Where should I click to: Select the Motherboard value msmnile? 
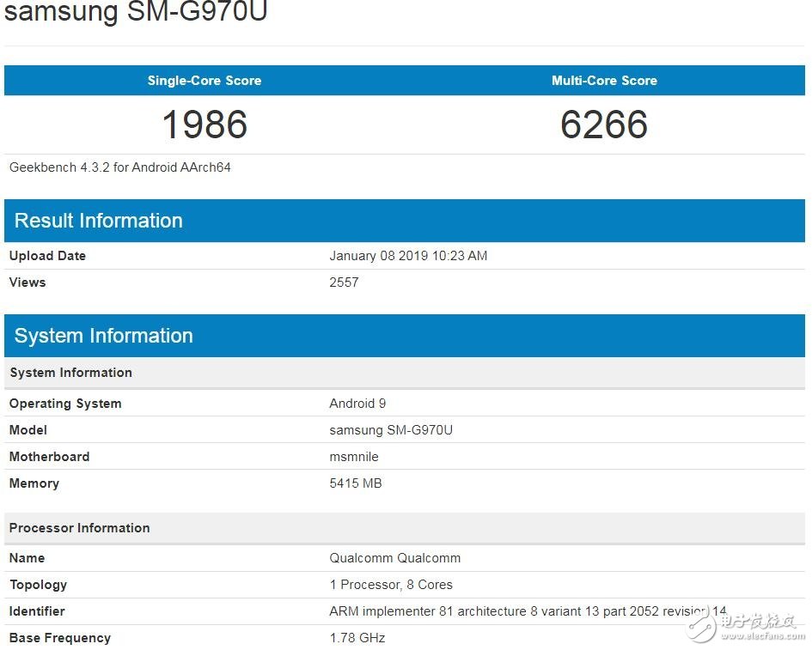[354, 456]
